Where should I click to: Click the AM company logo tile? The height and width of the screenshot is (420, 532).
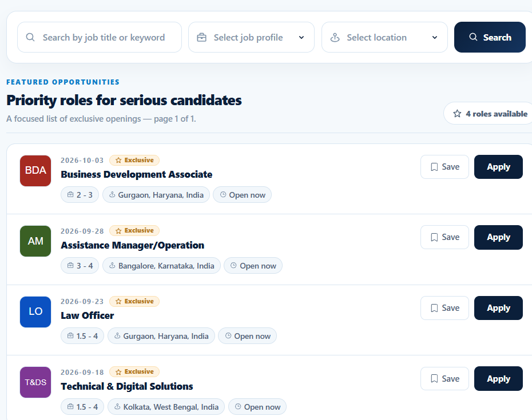(35, 241)
